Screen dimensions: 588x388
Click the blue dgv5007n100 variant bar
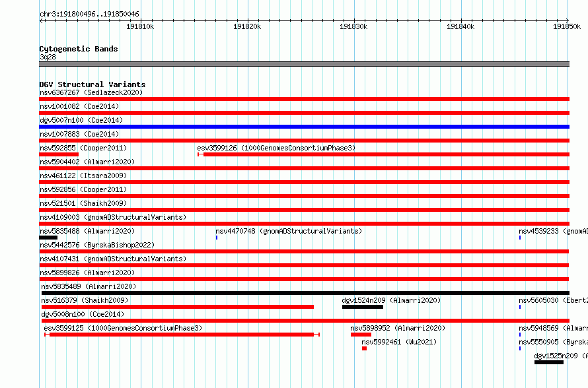click(x=304, y=127)
